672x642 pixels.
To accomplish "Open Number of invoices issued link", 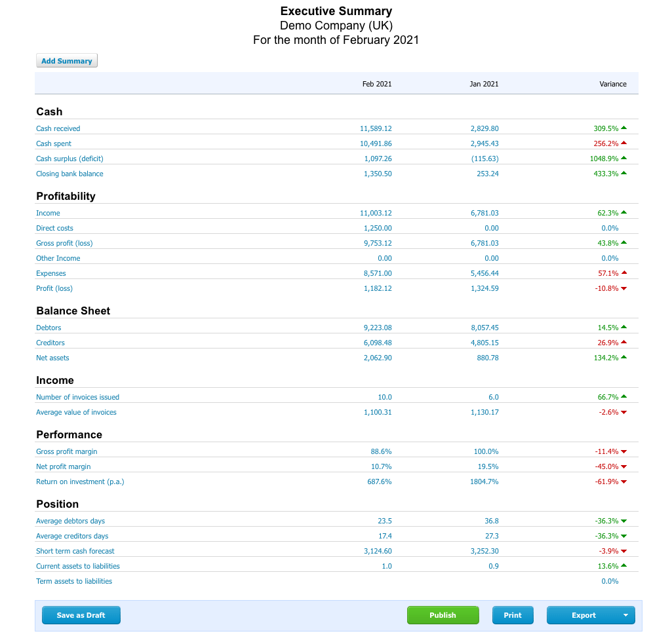I will (77, 397).
